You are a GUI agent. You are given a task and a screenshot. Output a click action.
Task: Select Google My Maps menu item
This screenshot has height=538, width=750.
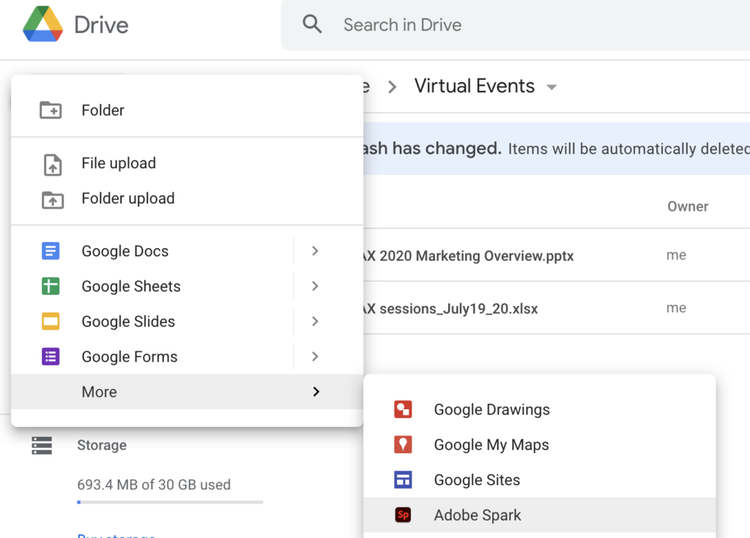[491, 445]
